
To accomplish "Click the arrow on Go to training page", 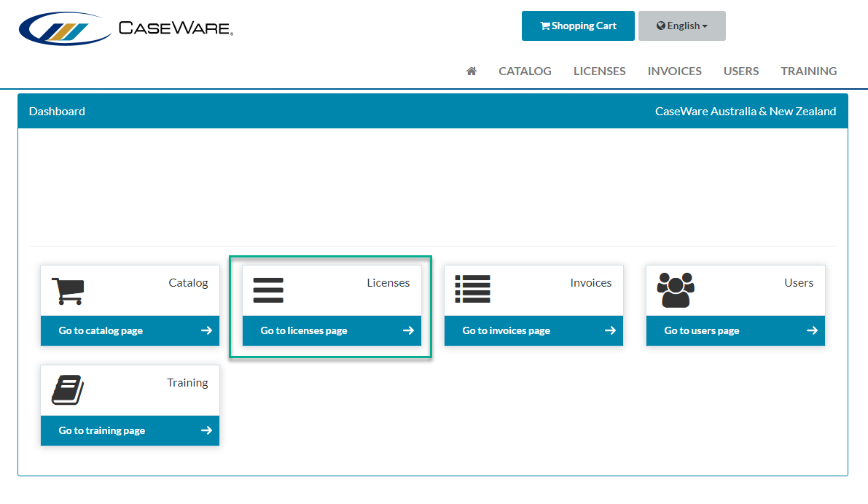I will (206, 430).
